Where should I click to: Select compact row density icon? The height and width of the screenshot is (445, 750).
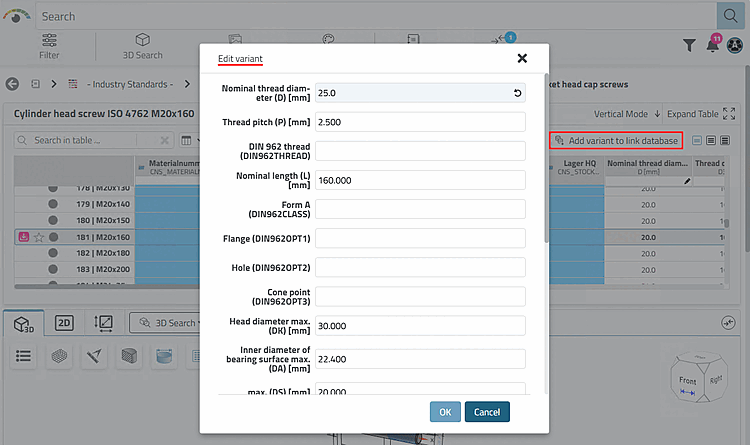[x=697, y=141]
